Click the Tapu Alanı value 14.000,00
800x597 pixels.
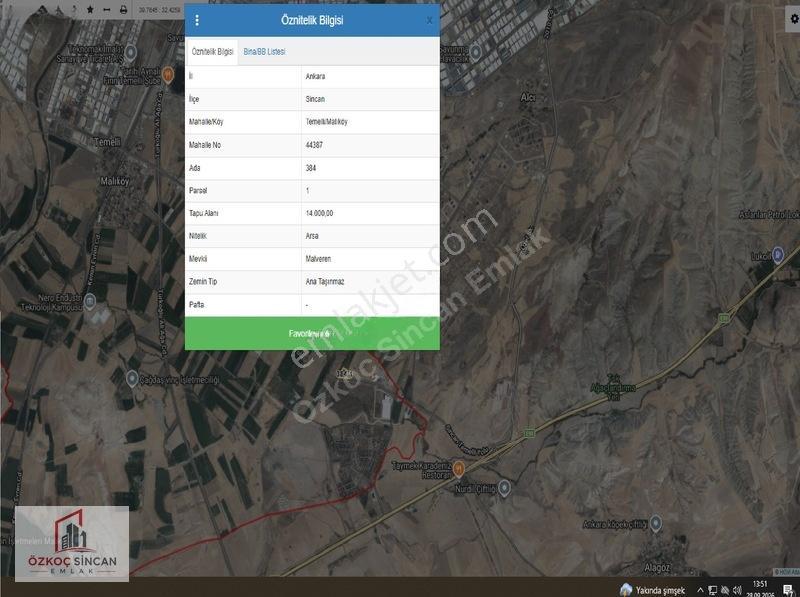(x=319, y=213)
